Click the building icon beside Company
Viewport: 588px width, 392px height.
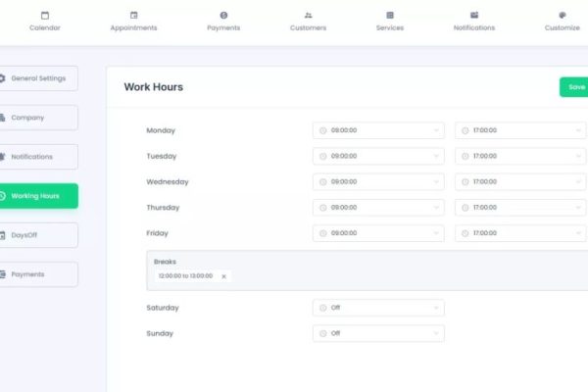2,118
